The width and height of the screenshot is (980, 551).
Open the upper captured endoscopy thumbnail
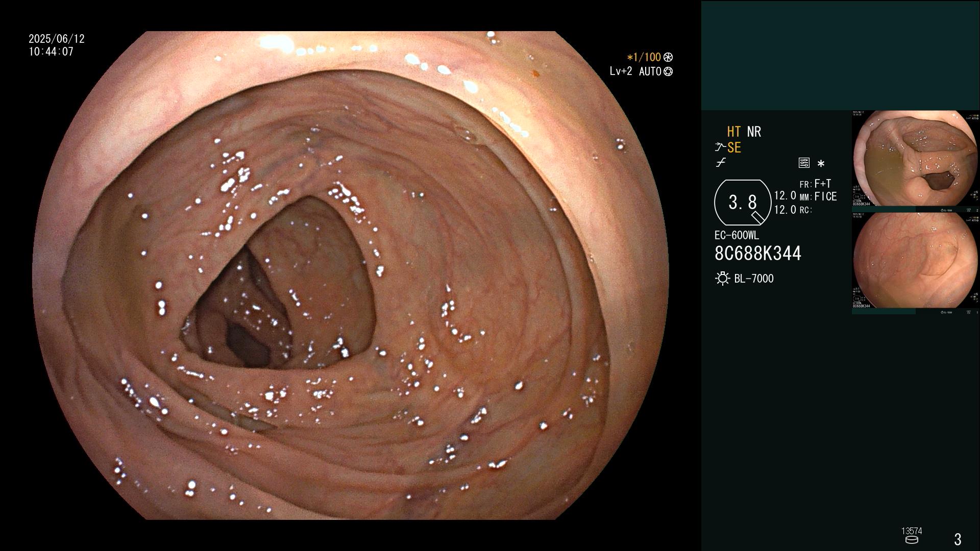tap(916, 159)
